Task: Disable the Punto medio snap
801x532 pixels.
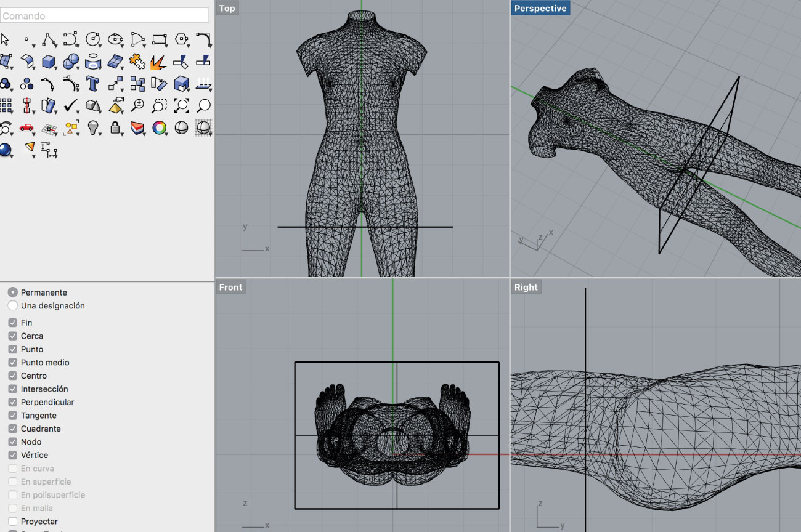Action: tap(13, 363)
